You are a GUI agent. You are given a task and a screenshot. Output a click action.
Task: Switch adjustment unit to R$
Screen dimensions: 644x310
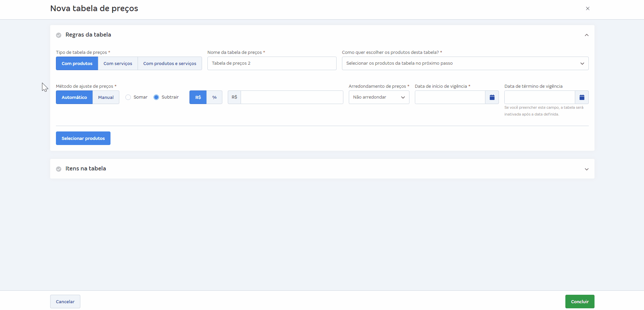(198, 97)
